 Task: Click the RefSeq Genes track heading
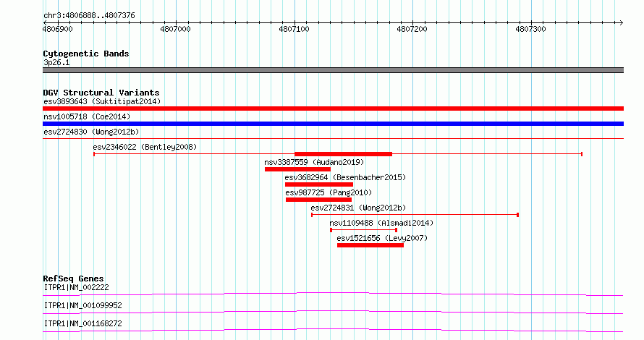(x=73, y=279)
